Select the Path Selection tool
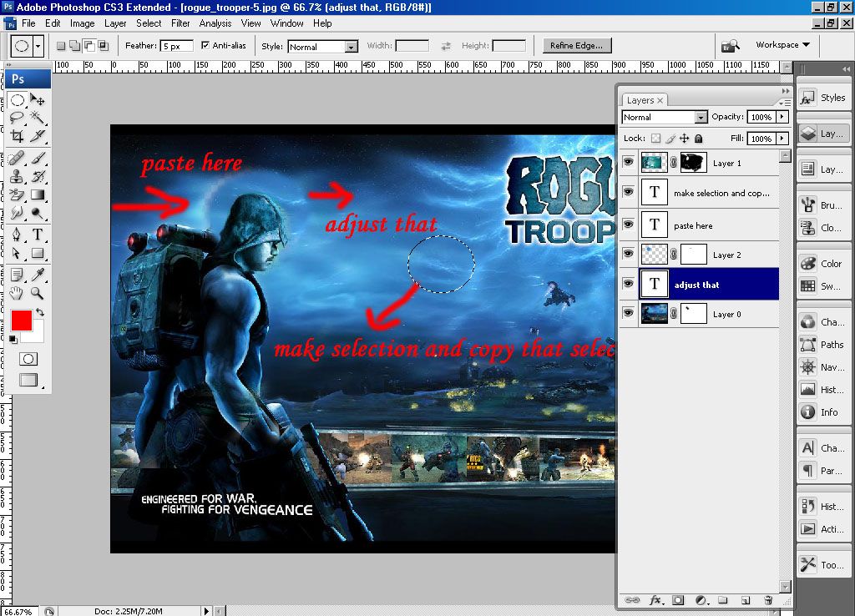This screenshot has width=855, height=616. coord(17,253)
